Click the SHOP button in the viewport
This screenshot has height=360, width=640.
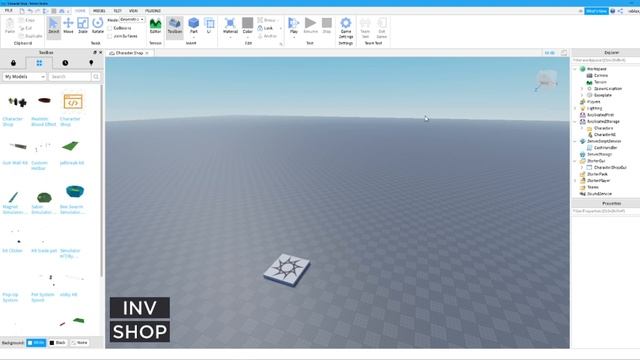pyautogui.click(x=140, y=331)
